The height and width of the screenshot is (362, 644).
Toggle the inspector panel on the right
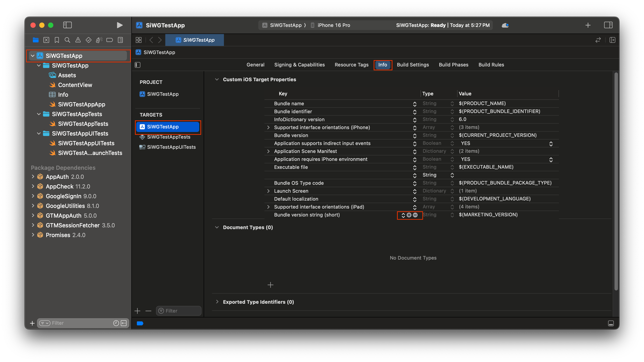(609, 25)
